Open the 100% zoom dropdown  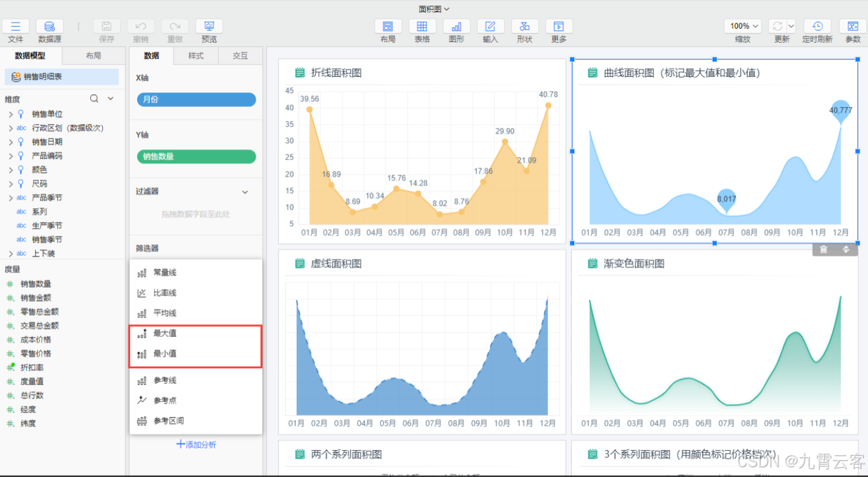point(743,26)
